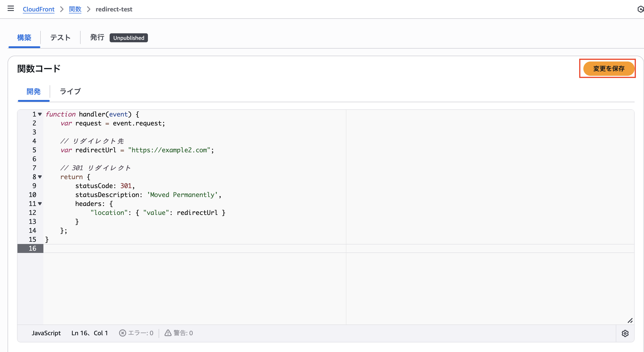Click the var request = event.request line
The height and width of the screenshot is (352, 644).
tap(113, 123)
